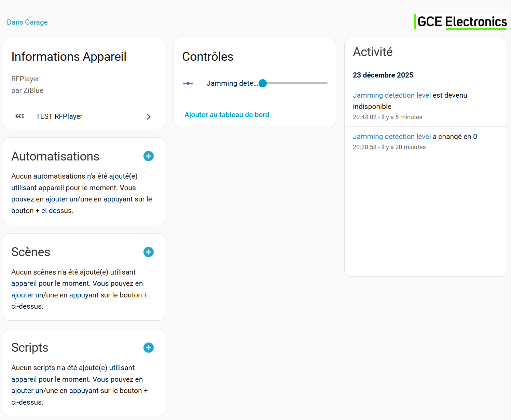Viewport: 511px width, 420px height.
Task: Click the GCE Electronics brand logo
Action: pos(460,22)
